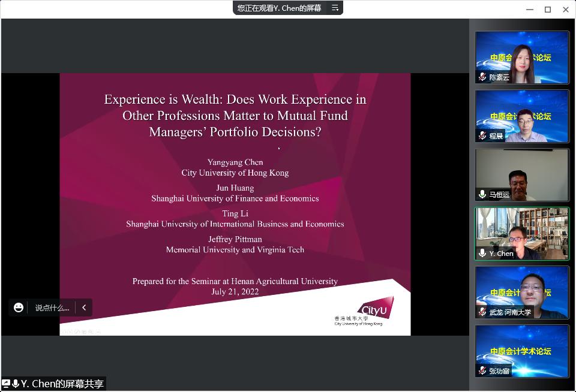Click the mic icon next to 'Y. Chen的屏幕共享'
The width and height of the screenshot is (576, 392).
click(x=16, y=384)
